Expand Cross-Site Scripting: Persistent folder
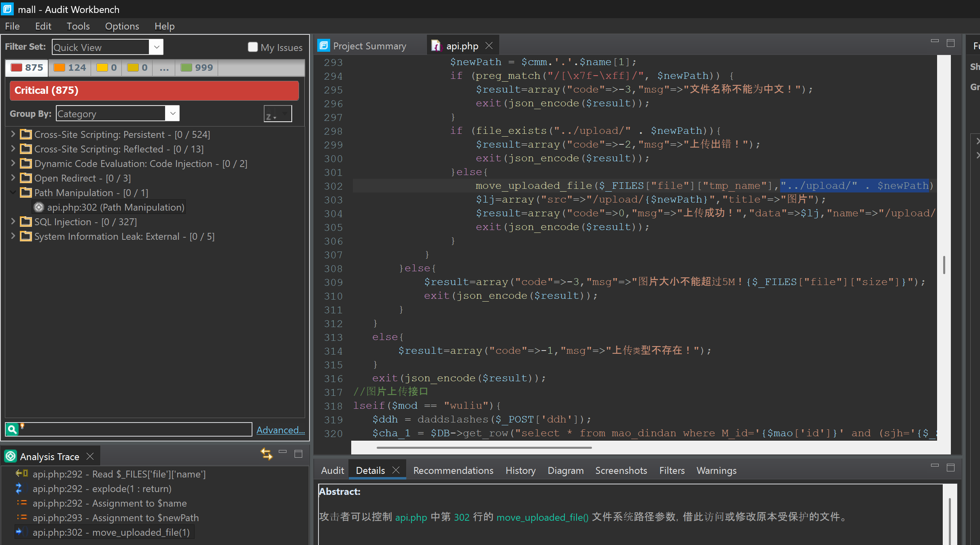Image resolution: width=980 pixels, height=545 pixels. pyautogui.click(x=13, y=134)
